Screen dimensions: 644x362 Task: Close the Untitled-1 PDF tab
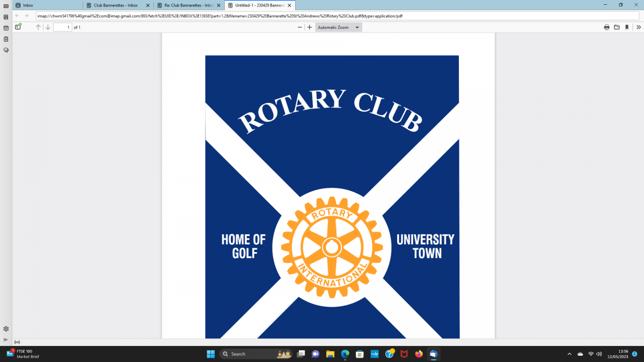click(290, 5)
